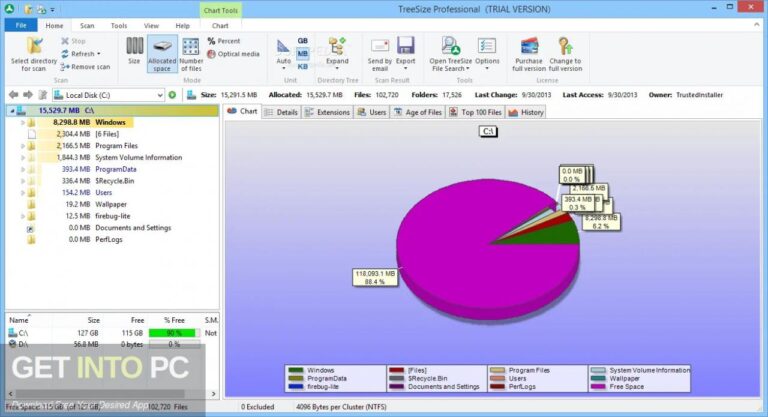Image resolution: width=768 pixels, height=417 pixels.
Task: Open quick access toolbar customize arrow
Action: (52, 9)
